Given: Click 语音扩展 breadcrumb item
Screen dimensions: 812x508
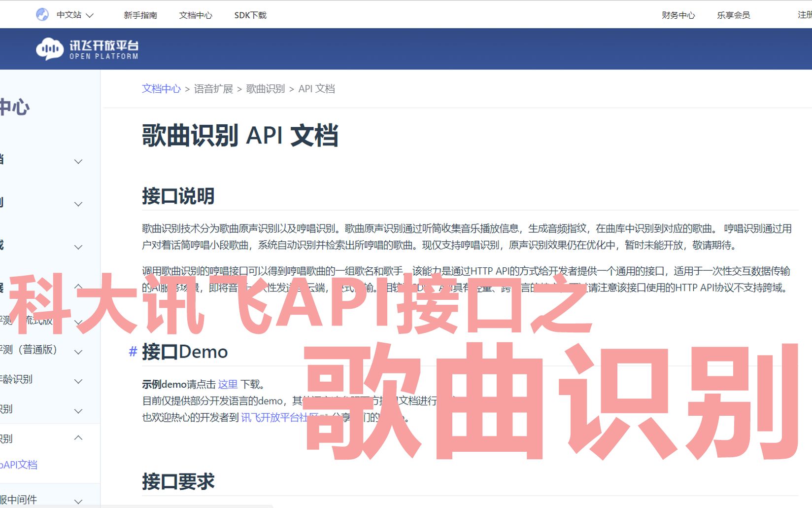Looking at the screenshot, I should coord(213,89).
